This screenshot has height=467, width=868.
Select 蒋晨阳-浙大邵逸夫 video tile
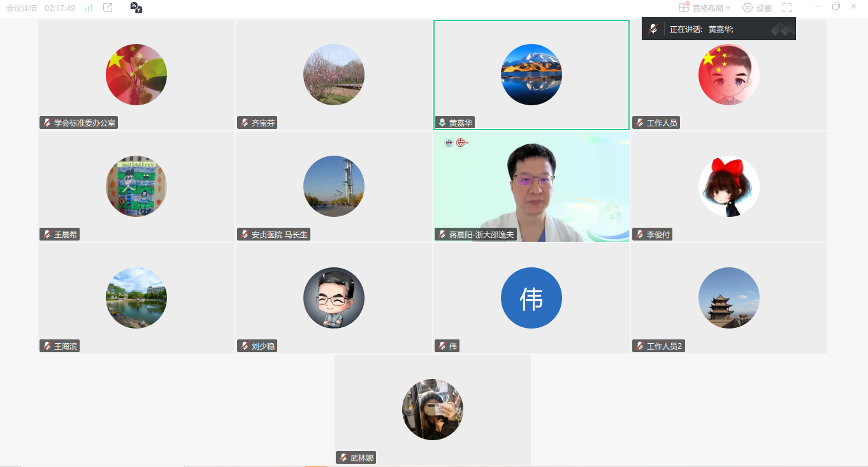[531, 186]
